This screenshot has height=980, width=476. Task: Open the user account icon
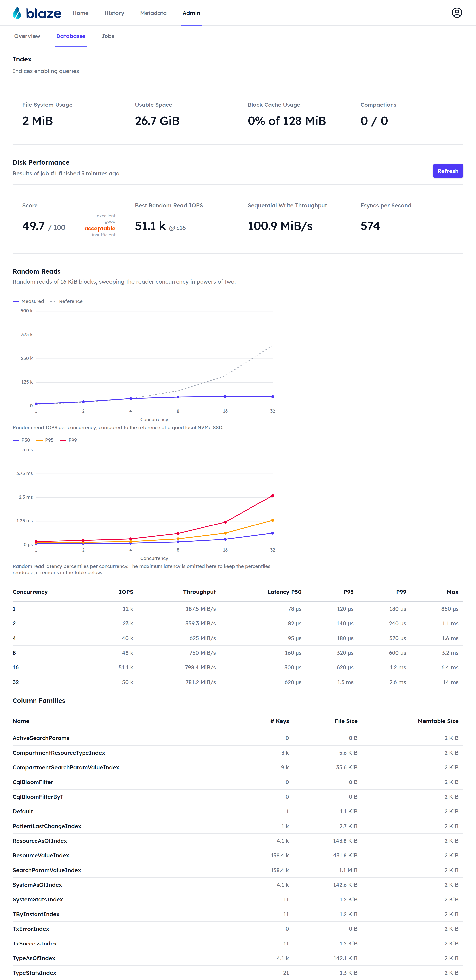[x=457, y=13]
